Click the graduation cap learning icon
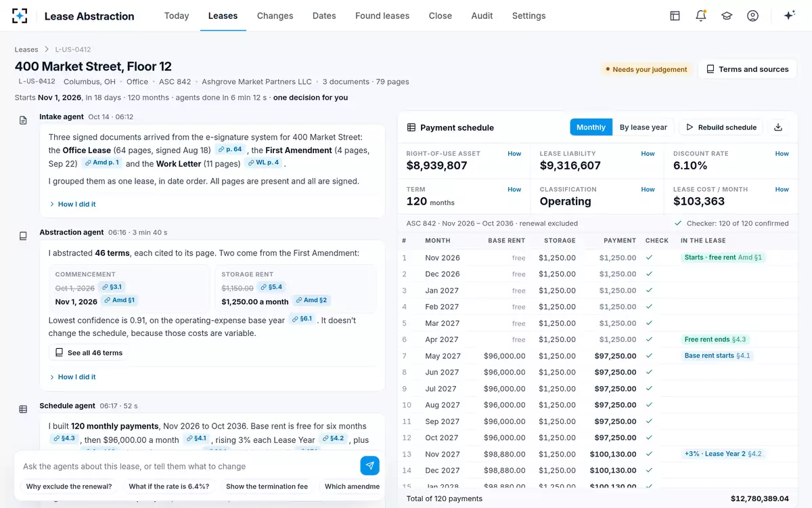The height and width of the screenshot is (508, 812). pos(727,16)
